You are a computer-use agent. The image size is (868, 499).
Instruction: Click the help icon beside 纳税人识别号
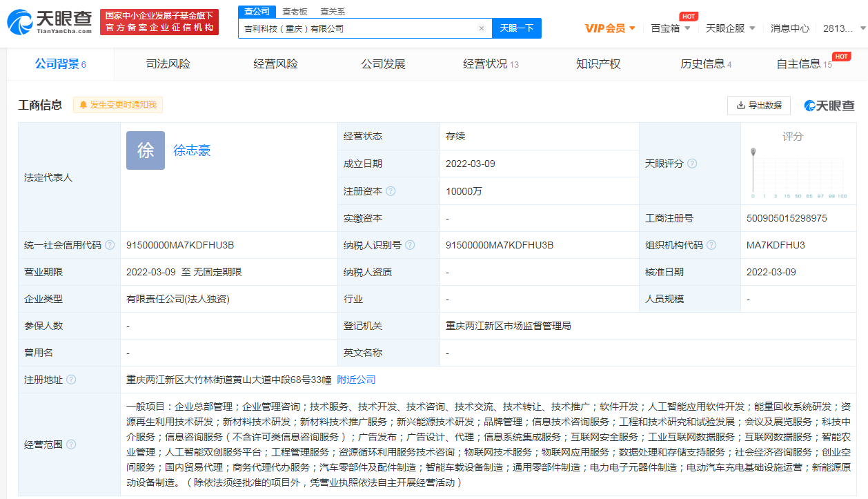[410, 245]
